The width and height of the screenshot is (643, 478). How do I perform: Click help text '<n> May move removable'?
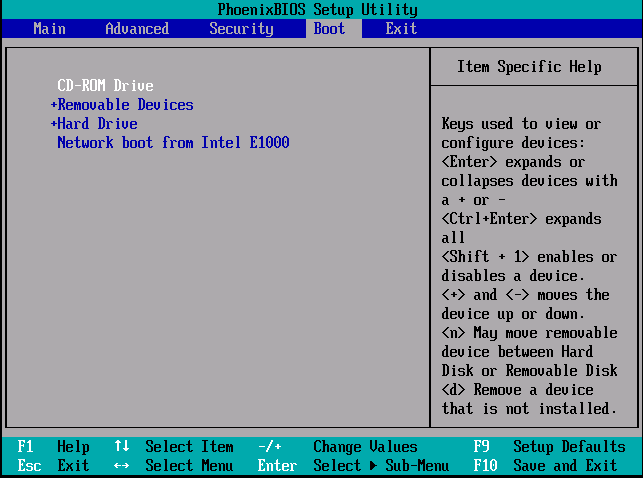pyautogui.click(x=529, y=332)
